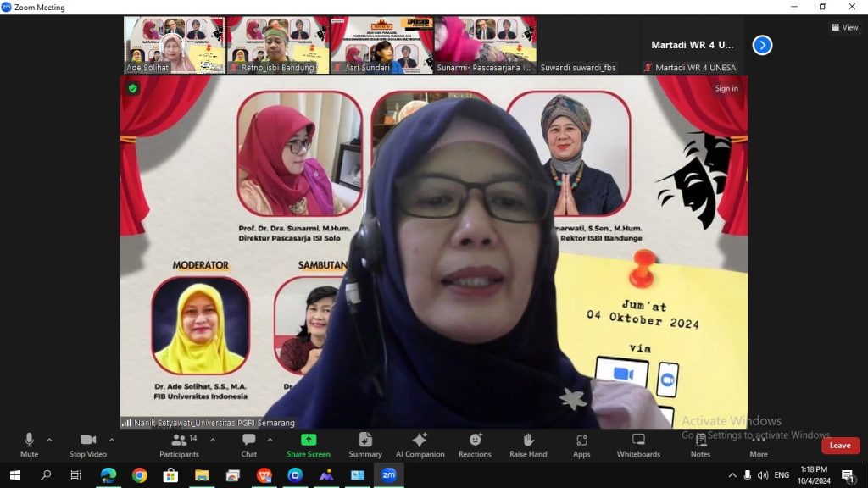This screenshot has height=488, width=868.
Task: Show hidden system tray icons
Action: pyautogui.click(x=732, y=475)
